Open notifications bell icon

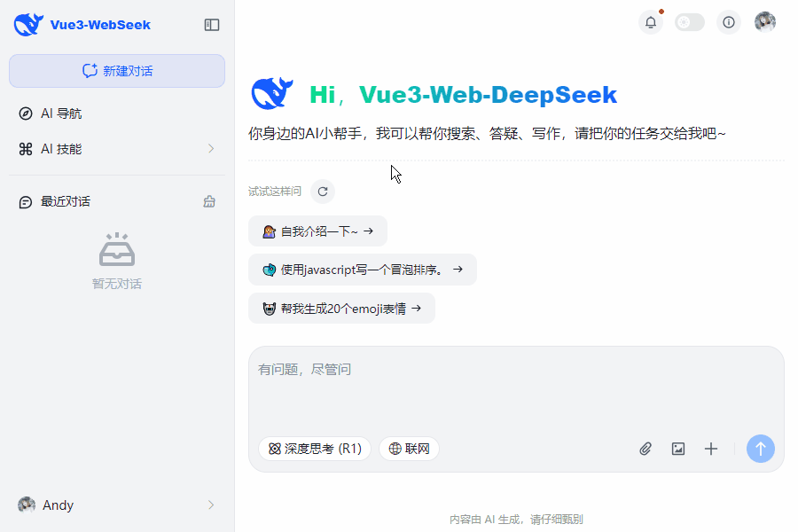pyautogui.click(x=651, y=22)
